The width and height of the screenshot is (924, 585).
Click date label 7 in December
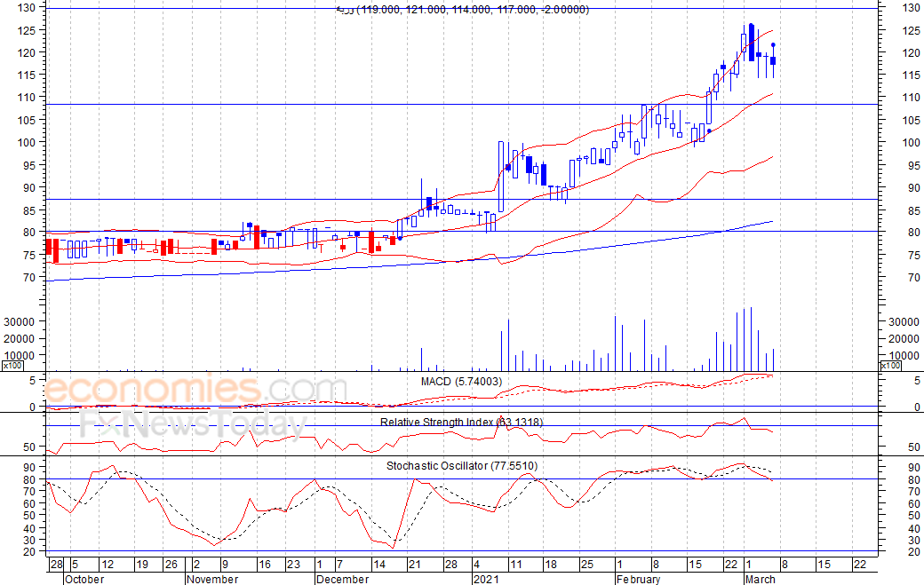339,565
